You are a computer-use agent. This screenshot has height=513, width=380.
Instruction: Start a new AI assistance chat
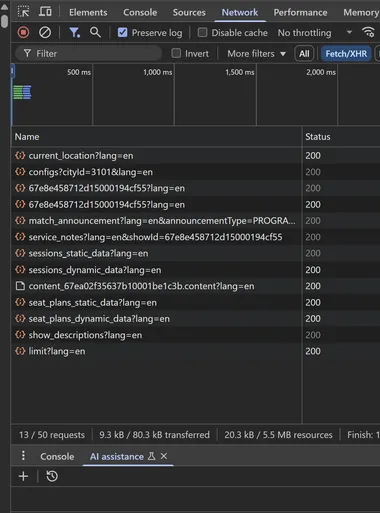23,476
